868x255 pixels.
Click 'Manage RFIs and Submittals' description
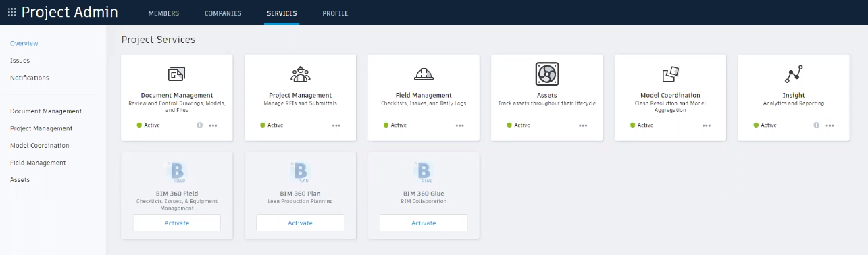click(x=300, y=103)
